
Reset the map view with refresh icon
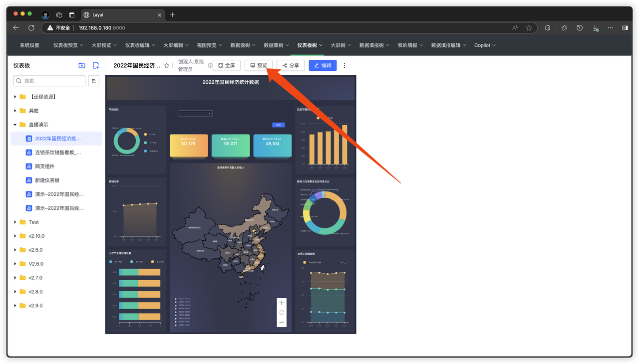(282, 313)
